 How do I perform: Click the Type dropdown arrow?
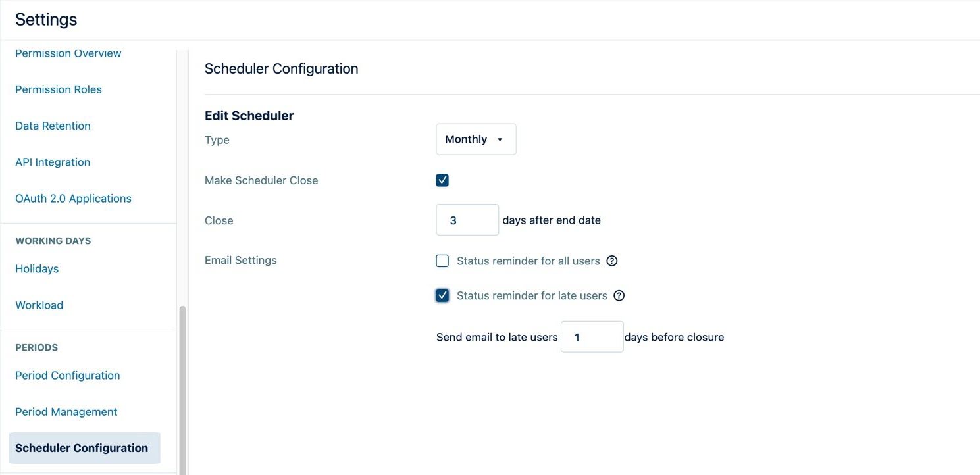pos(499,139)
